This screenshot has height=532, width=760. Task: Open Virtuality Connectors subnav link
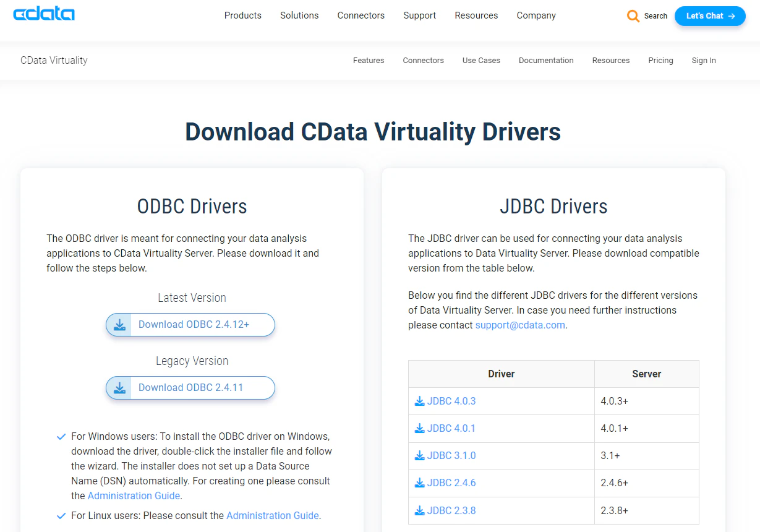tap(424, 61)
